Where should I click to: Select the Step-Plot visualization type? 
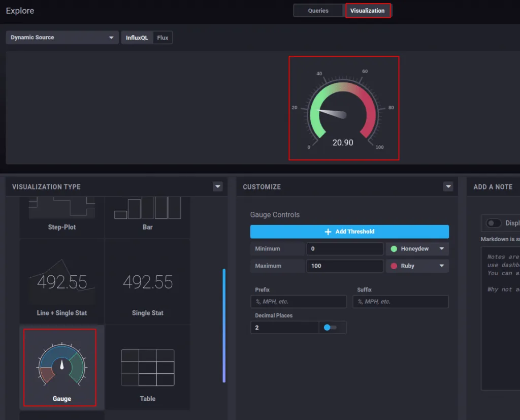[61, 217]
